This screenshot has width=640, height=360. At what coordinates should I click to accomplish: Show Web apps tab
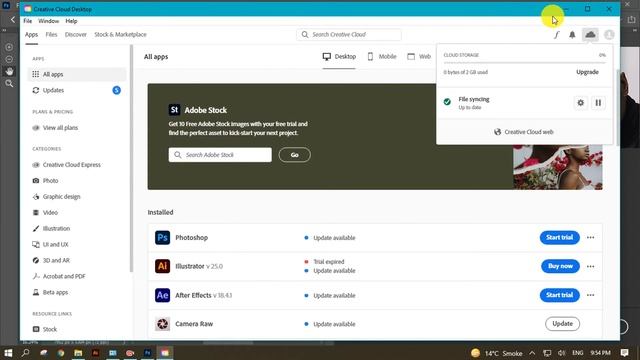click(x=419, y=57)
